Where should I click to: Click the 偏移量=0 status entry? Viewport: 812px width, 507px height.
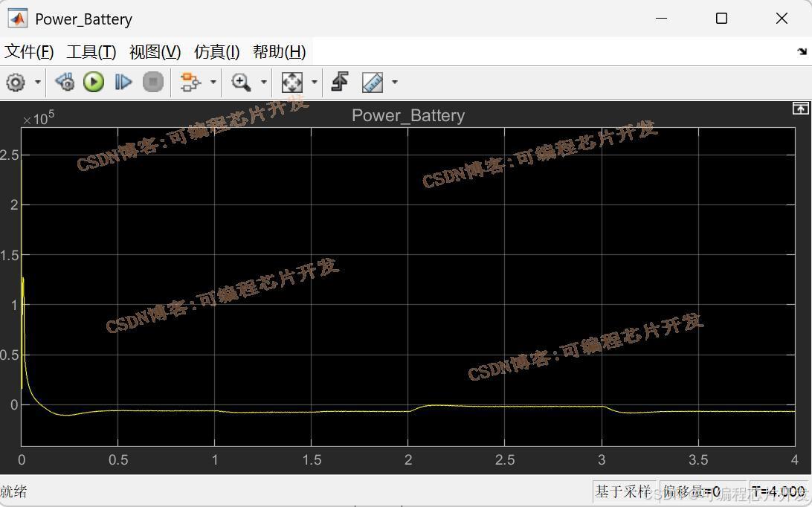tap(692, 491)
